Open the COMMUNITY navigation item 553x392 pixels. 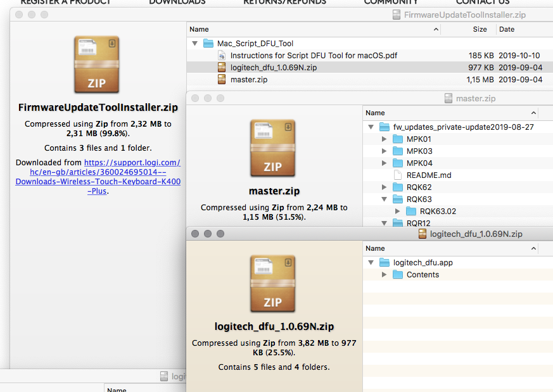pos(391,2)
